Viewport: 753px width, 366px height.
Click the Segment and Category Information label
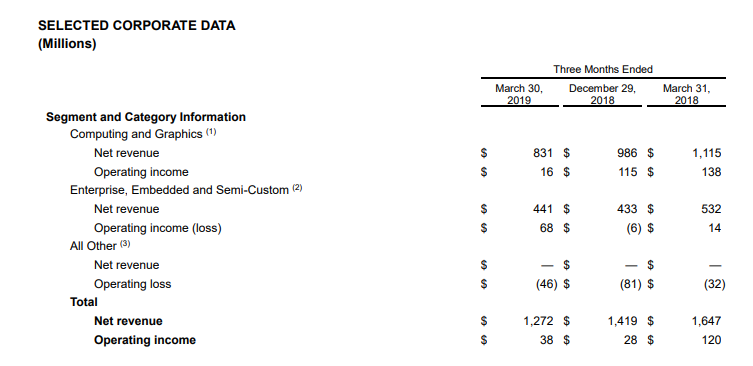click(146, 117)
